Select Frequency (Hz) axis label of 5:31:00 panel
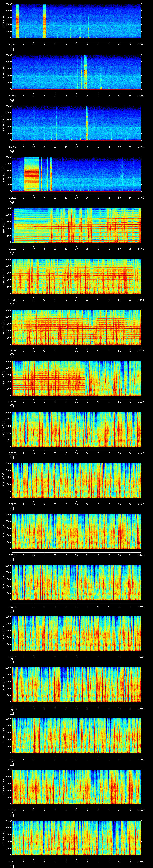153x868 pixels. pos(3,481)
